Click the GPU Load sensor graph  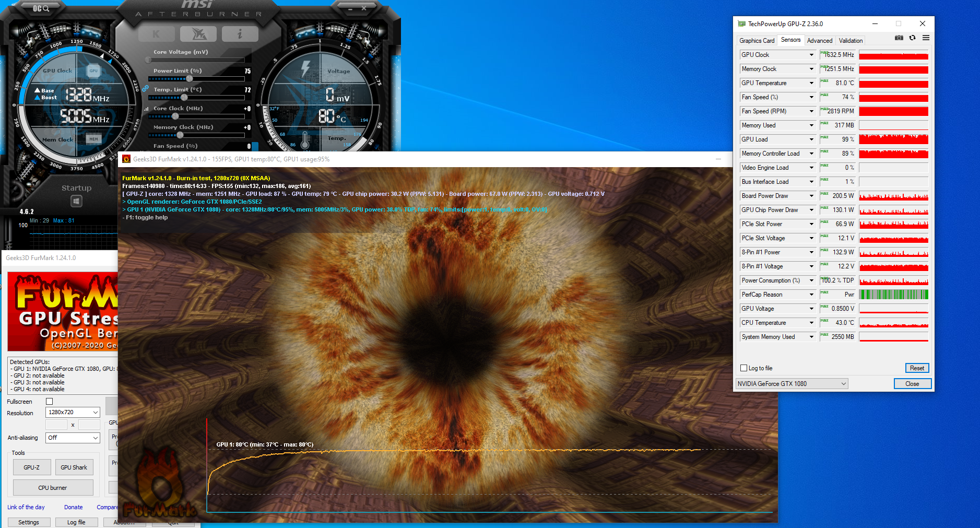893,139
